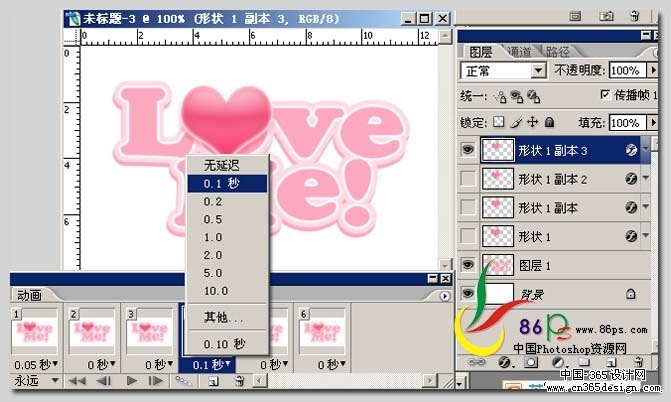This screenshot has width=671, height=402.
Task: Hide the 背景 layer
Action: [468, 294]
